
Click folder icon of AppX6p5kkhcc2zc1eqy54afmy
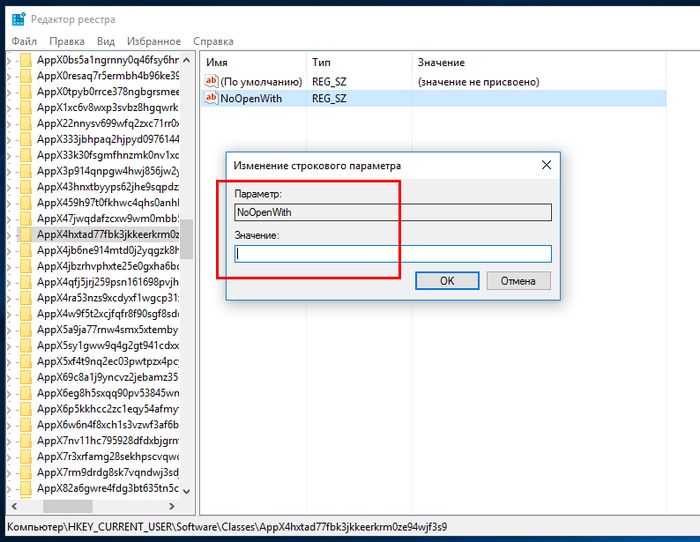coord(26,409)
